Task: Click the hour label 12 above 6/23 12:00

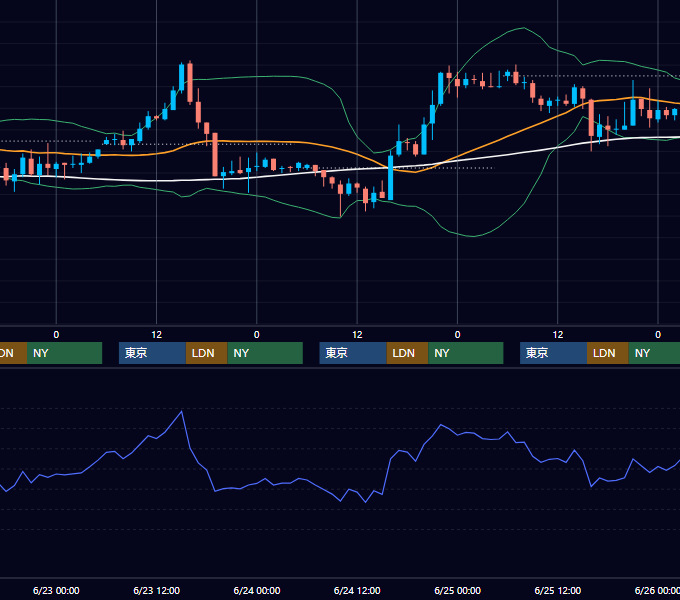Action: click(x=157, y=335)
